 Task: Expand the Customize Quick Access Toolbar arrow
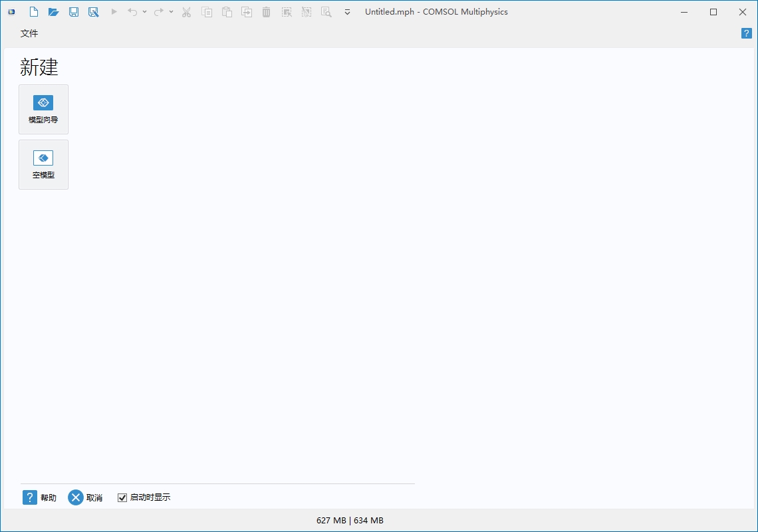pos(347,13)
